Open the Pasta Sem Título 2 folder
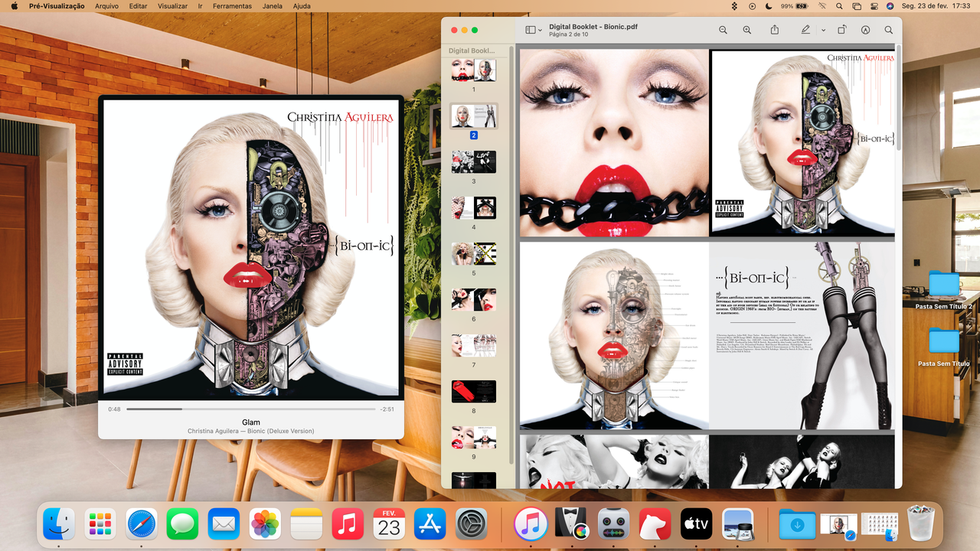The image size is (980, 551). tap(944, 289)
